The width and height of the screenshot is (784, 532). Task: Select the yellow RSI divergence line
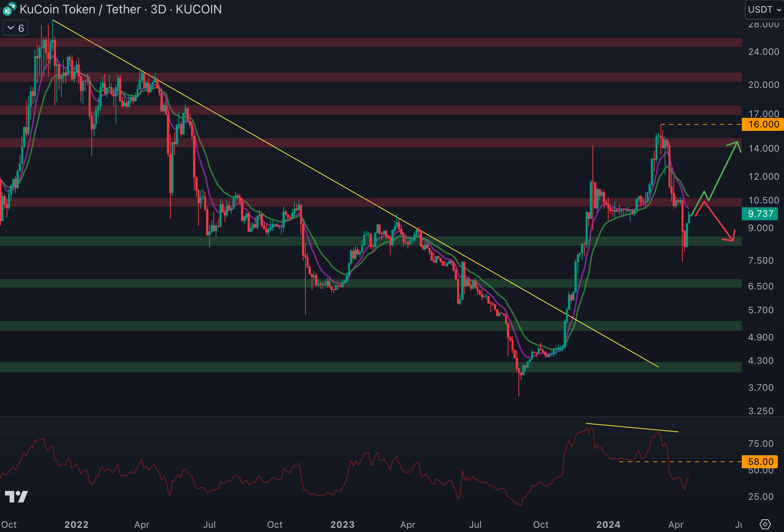click(632, 428)
